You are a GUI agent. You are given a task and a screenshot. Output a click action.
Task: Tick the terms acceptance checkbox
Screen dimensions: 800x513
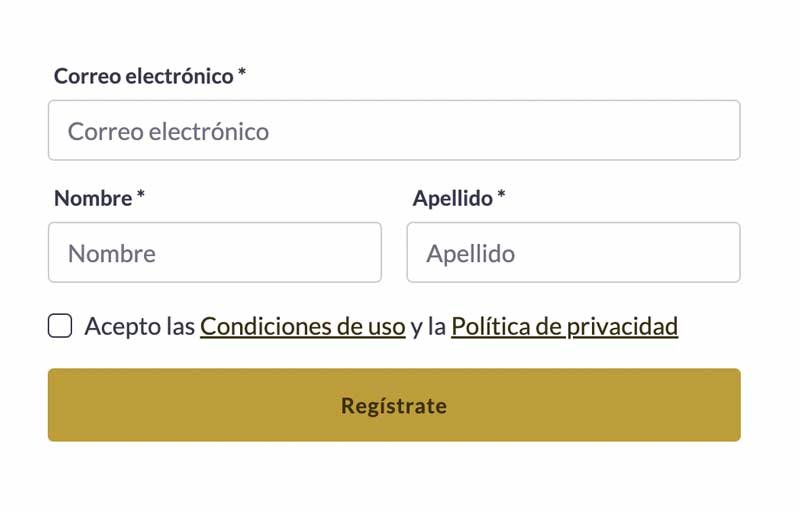[x=60, y=326]
